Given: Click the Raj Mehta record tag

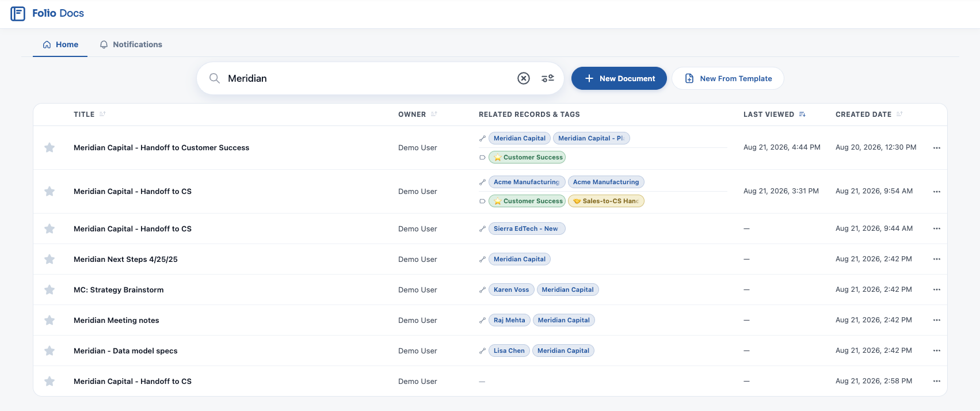Looking at the screenshot, I should coord(509,320).
